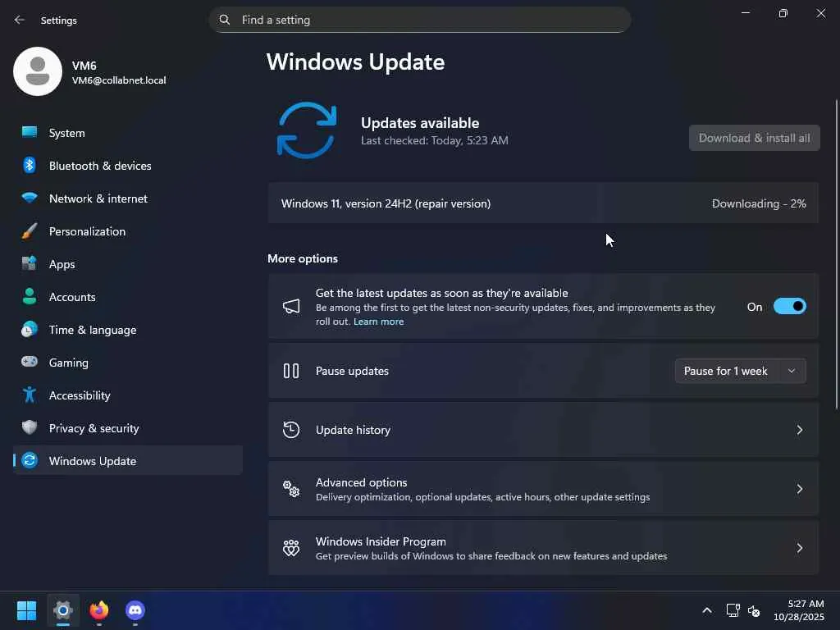Click the vertical scrollbar on the right

pos(836,254)
